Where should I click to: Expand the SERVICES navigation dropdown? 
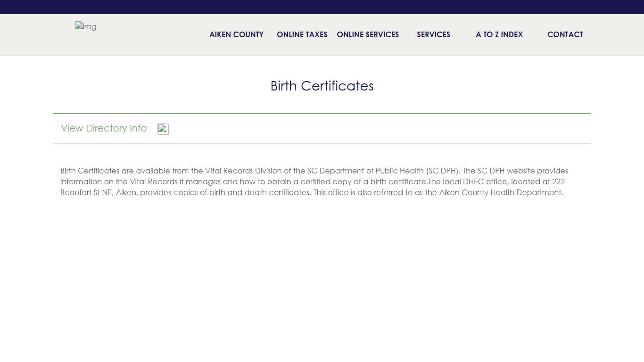[x=433, y=34]
